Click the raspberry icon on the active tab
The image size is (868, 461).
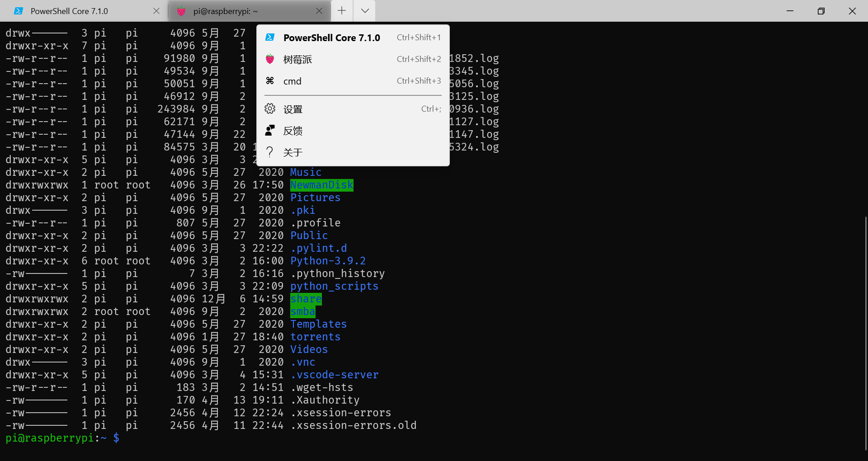click(181, 11)
